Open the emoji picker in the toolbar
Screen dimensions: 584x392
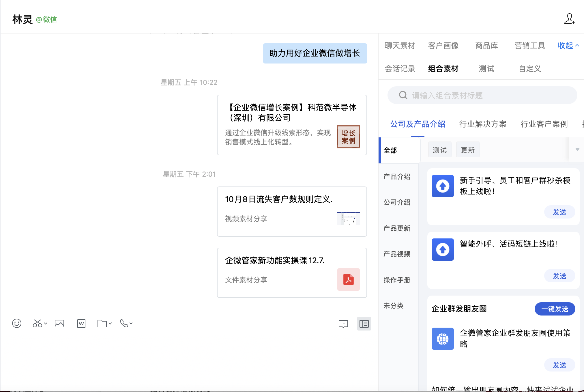pyautogui.click(x=17, y=323)
